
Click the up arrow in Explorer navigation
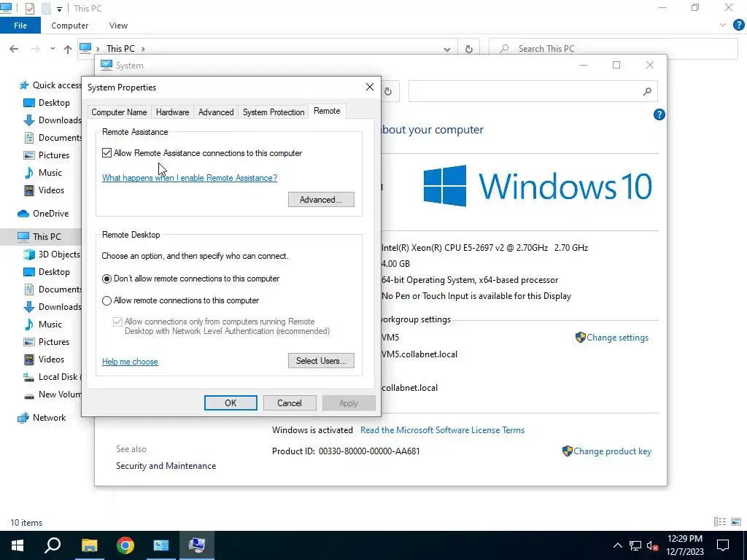[68, 49]
